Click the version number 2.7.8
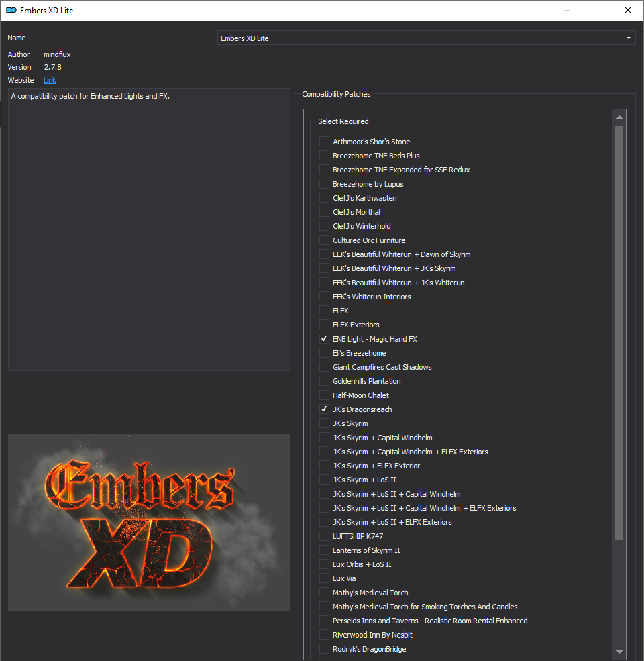The height and width of the screenshot is (661, 644). tap(53, 67)
